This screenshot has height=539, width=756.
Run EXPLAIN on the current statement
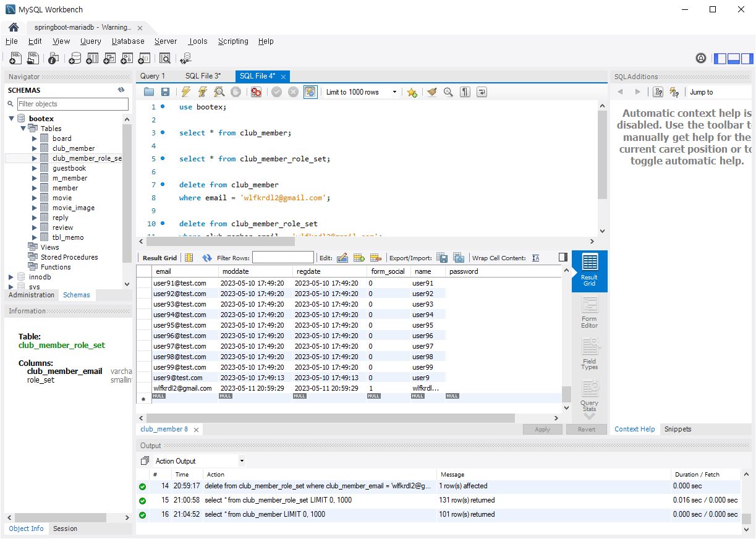coord(219,92)
